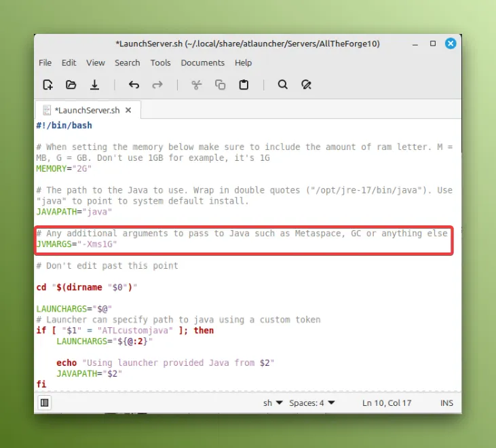Open a file with the folder icon

pos(71,85)
